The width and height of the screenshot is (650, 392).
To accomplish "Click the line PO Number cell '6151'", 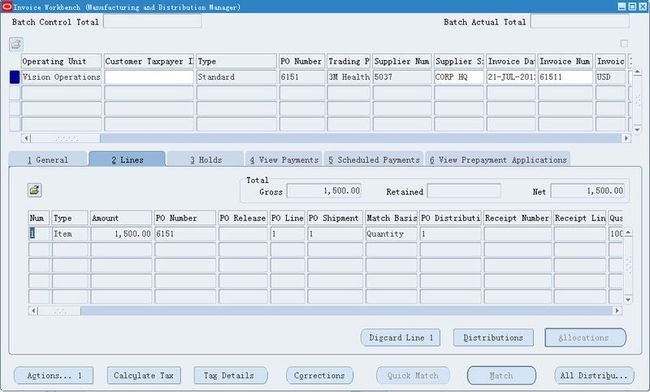I will point(185,234).
